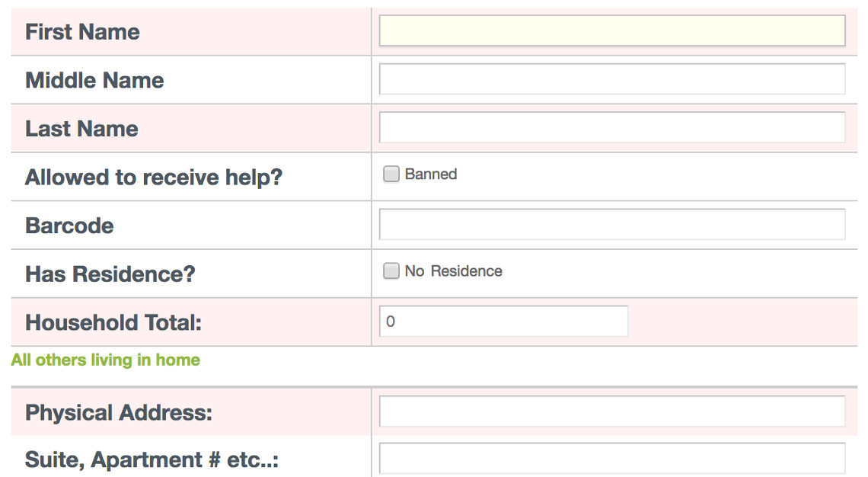Click the Has Residence? label
Image resolution: width=868 pixels, height=477 pixels.
110,274
